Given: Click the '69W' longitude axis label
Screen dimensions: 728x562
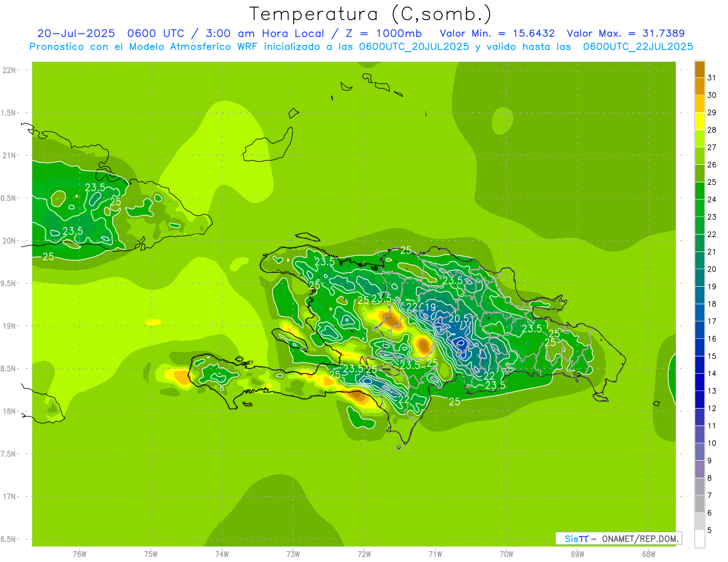Looking at the screenshot, I should tap(578, 554).
